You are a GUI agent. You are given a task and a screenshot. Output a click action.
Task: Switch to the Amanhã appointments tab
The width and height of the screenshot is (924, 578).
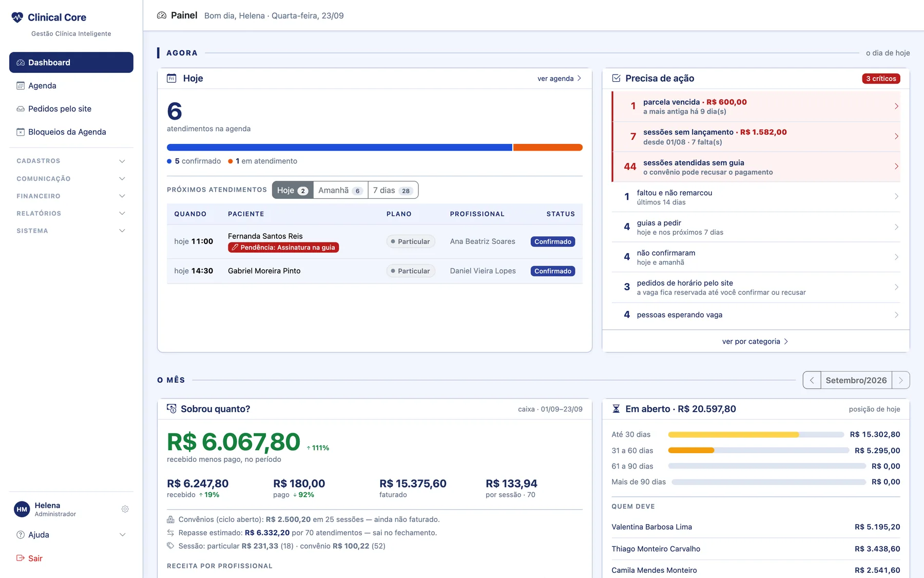pyautogui.click(x=341, y=190)
